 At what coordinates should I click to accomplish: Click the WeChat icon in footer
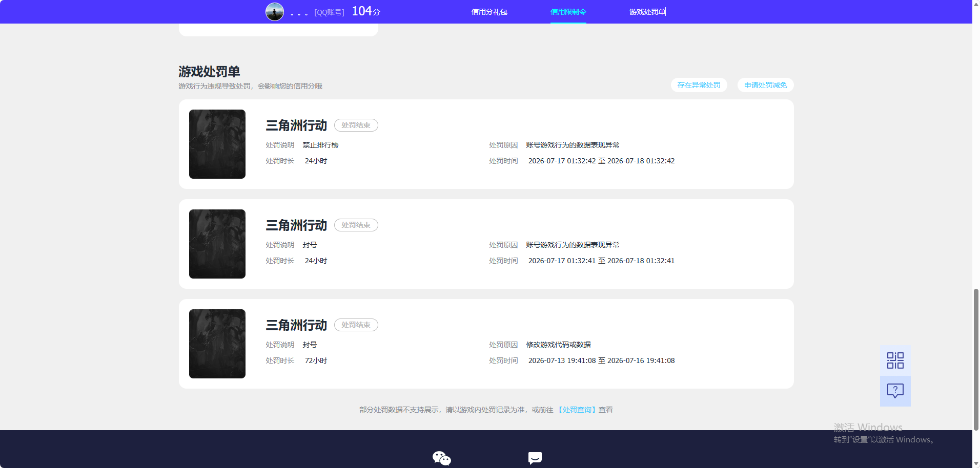pos(441,458)
